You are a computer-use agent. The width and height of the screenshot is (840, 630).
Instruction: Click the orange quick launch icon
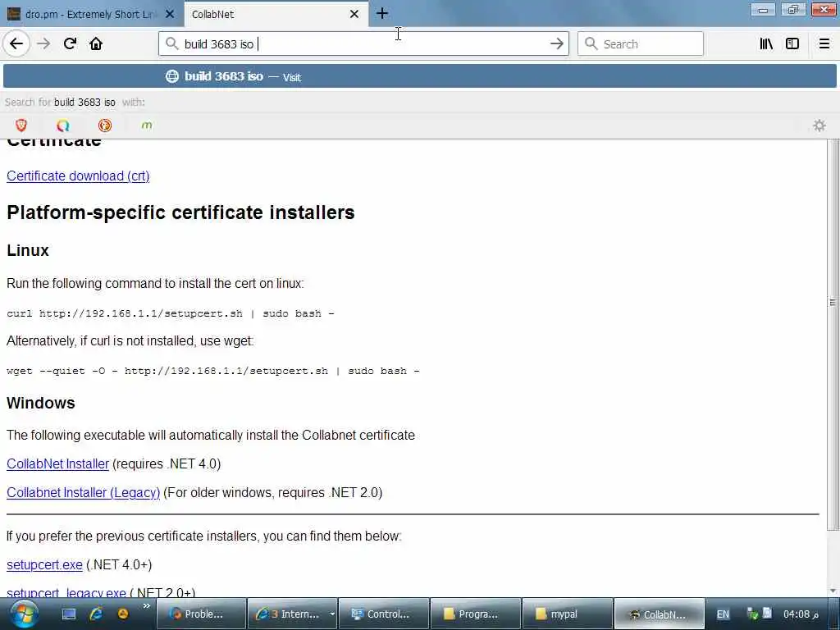(123, 614)
